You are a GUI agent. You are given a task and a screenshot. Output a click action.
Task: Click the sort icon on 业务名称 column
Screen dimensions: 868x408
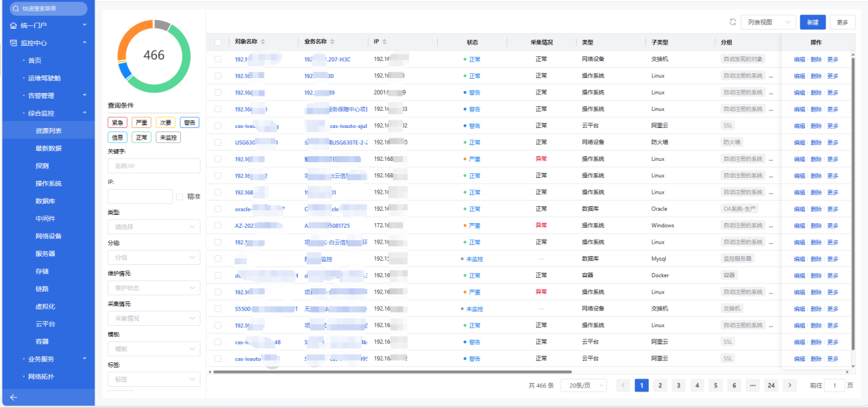(332, 42)
